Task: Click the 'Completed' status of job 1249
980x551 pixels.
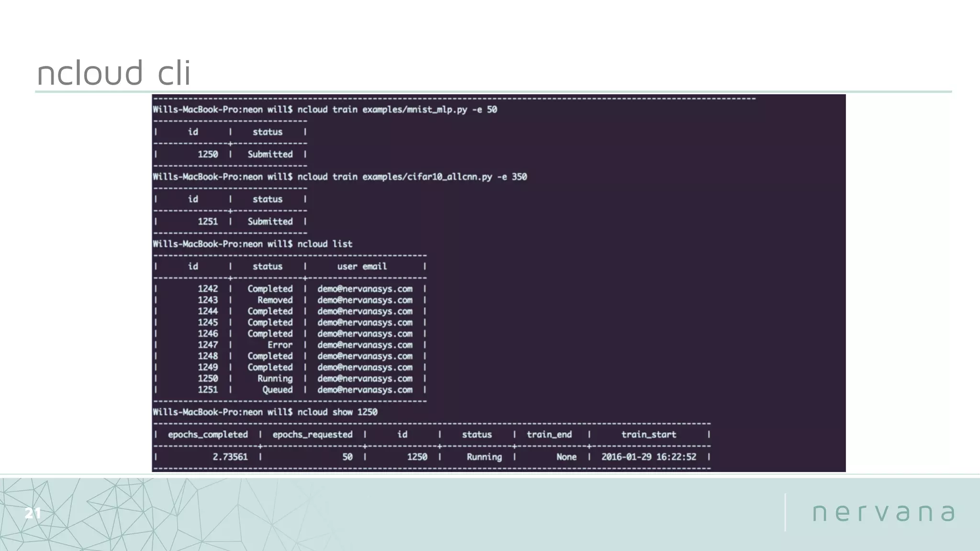Action: tap(270, 367)
